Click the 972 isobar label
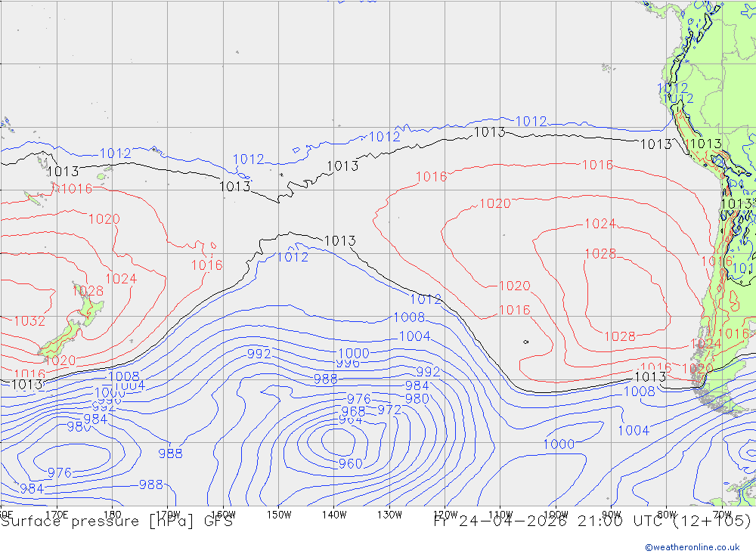 click(389, 410)
